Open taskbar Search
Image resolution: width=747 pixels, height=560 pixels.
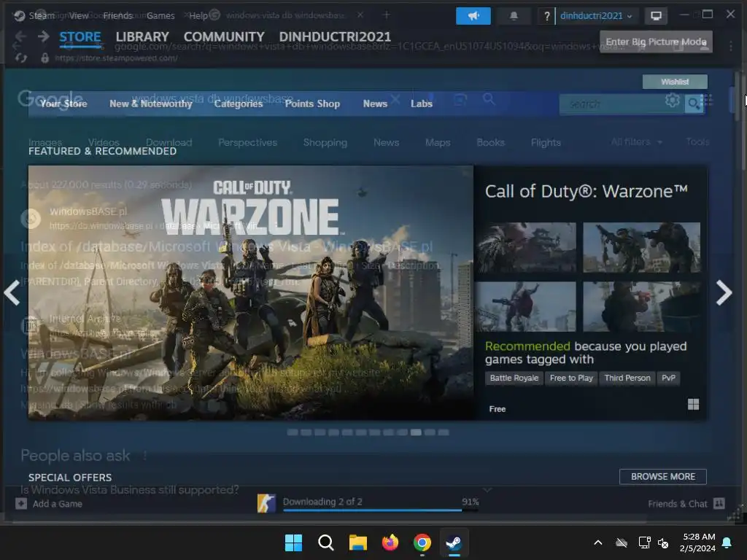click(x=326, y=542)
